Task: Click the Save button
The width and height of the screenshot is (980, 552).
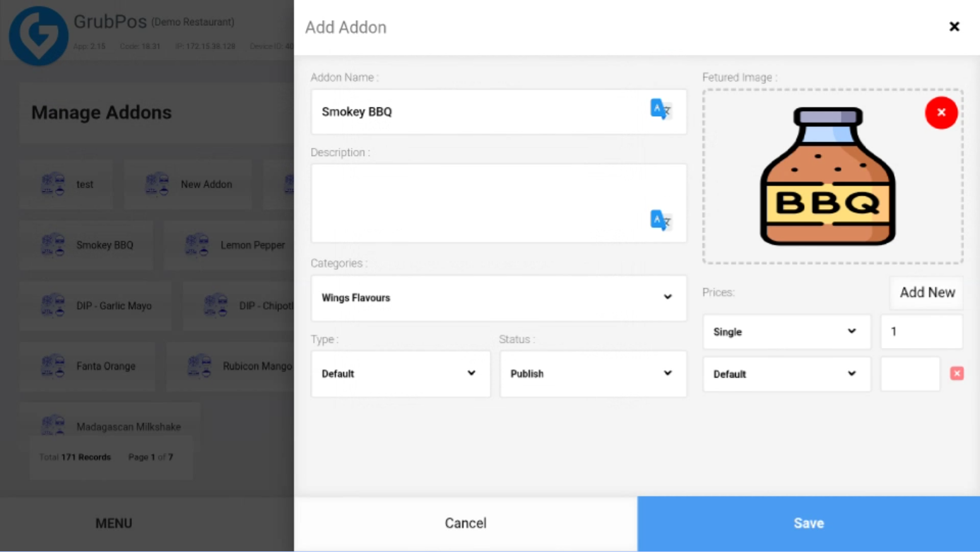Action: pyautogui.click(x=808, y=523)
